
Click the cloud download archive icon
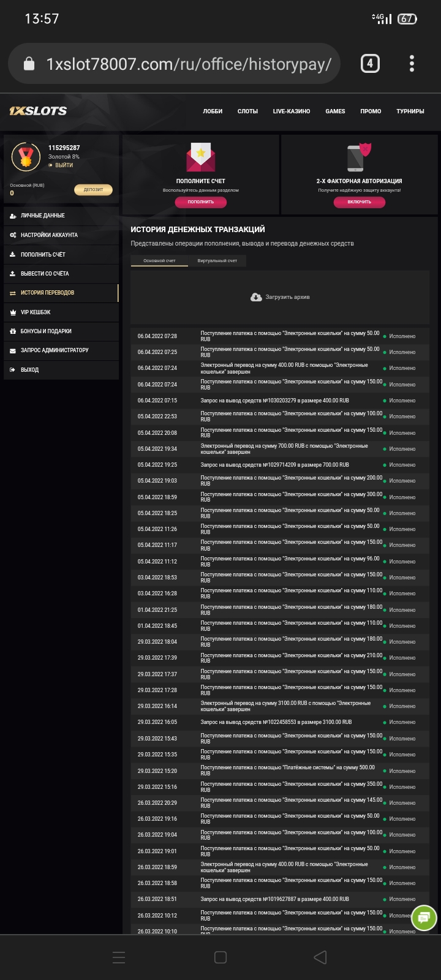point(256,297)
